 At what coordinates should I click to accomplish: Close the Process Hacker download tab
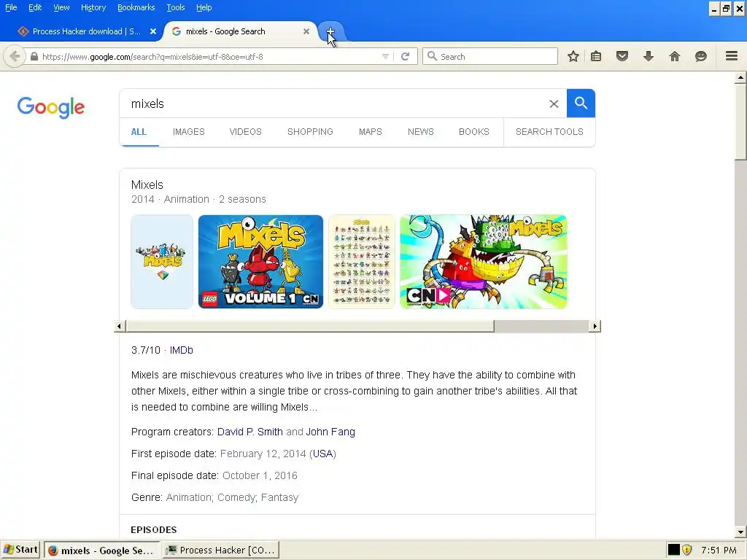153,31
